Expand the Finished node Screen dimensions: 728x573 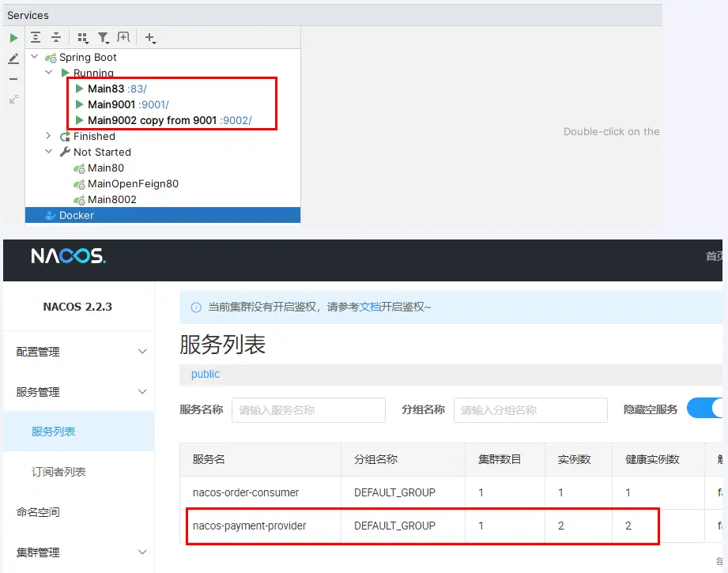click(48, 136)
